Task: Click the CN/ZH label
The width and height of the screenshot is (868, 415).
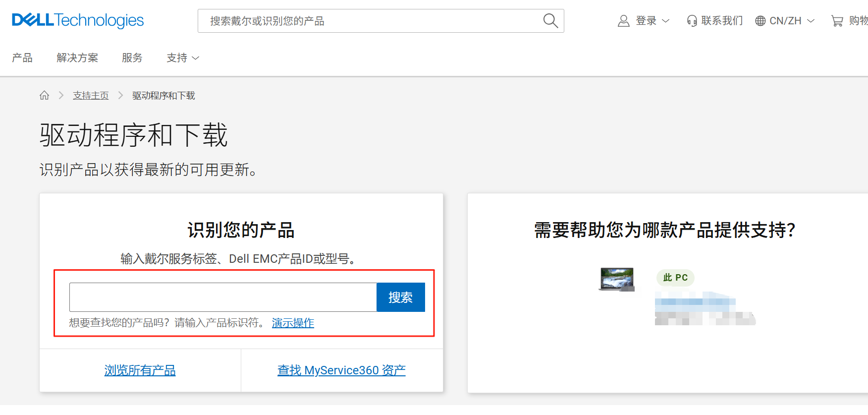Action: 785,21
